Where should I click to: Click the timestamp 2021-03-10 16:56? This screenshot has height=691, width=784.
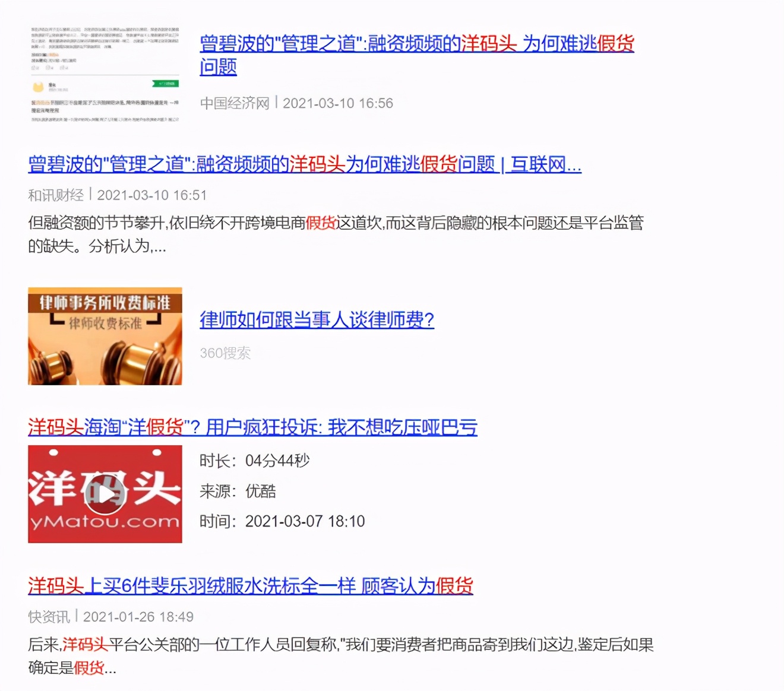point(339,103)
